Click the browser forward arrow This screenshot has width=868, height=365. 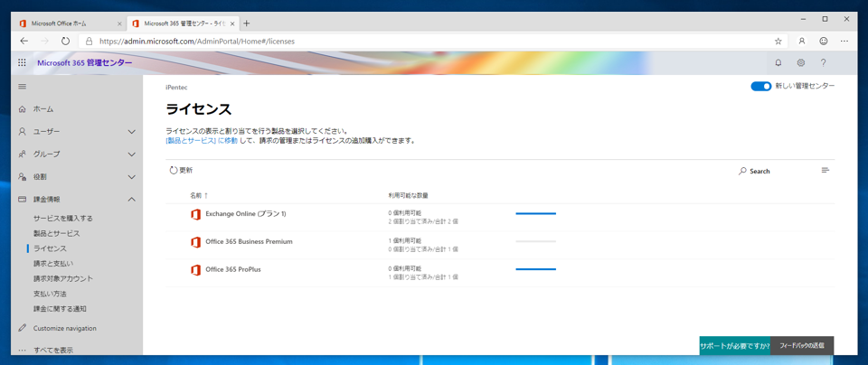tap(45, 41)
